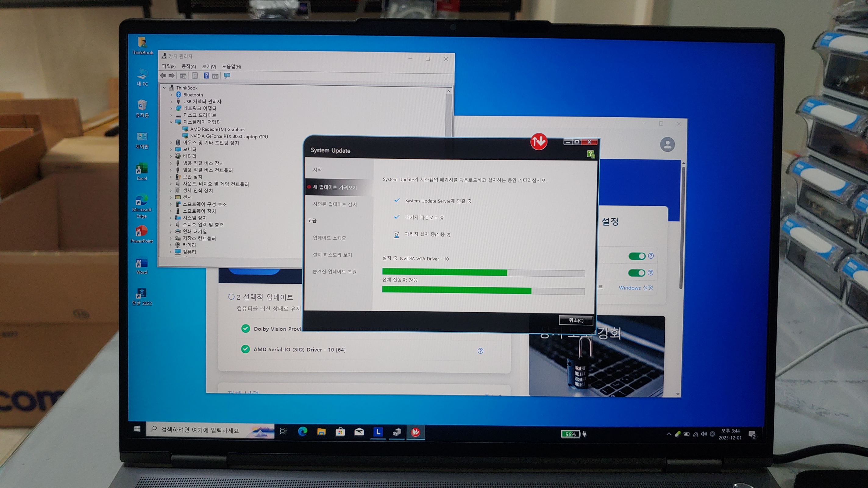Expand the USB 커넥터 관리자 category
Screen dimensions: 868x488
click(171, 102)
